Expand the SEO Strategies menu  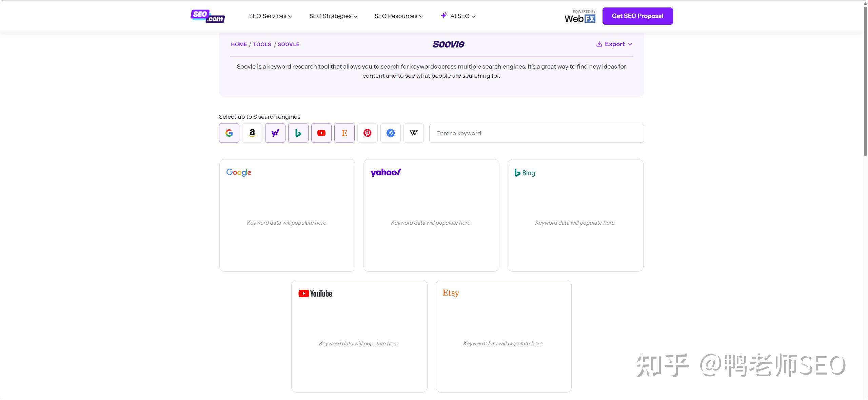coord(333,16)
